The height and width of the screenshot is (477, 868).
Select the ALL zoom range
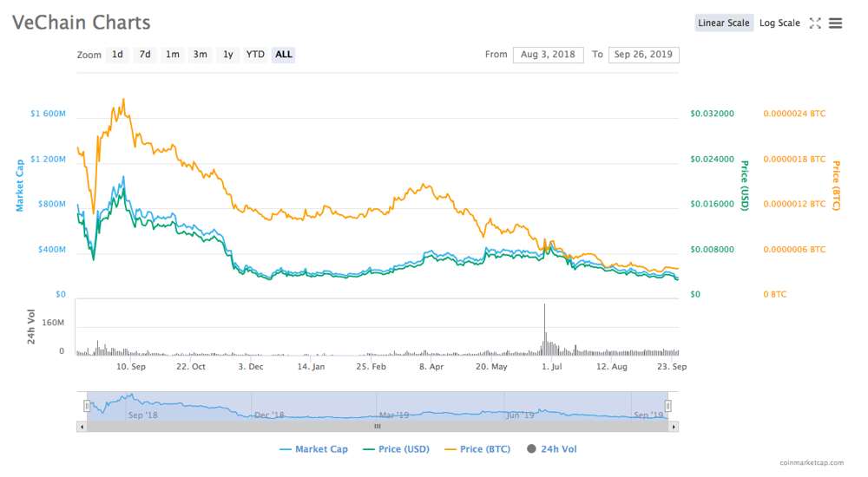click(x=284, y=55)
